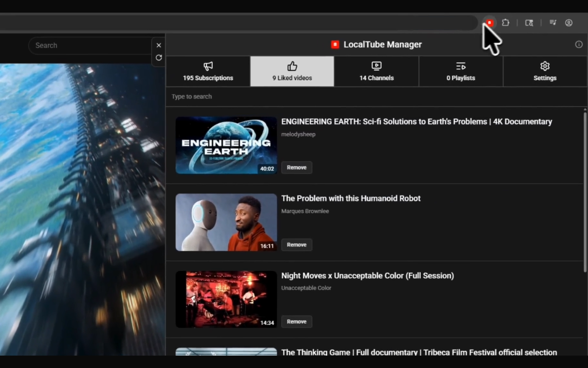
Task: Click the LocalTube Manager header title
Action: tap(383, 45)
